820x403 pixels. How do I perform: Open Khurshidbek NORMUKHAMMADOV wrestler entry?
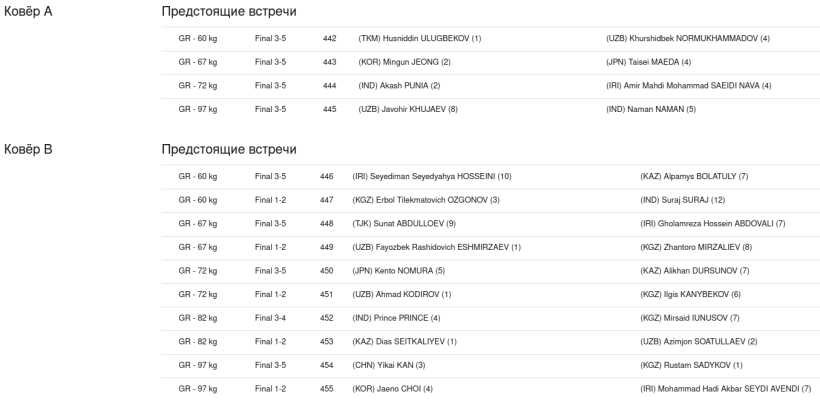[687, 39]
